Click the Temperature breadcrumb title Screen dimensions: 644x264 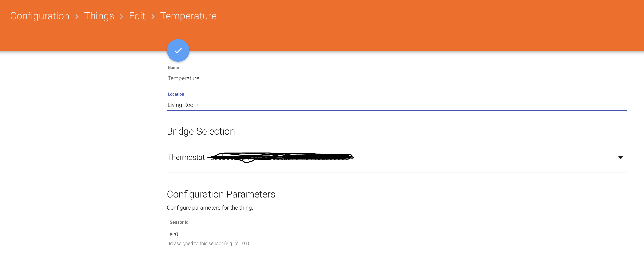point(188,16)
